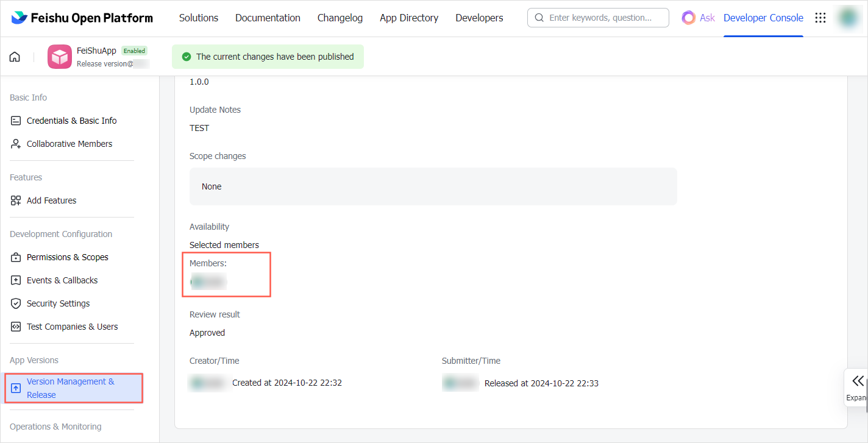Open App Directory
The height and width of the screenshot is (443, 868).
409,18
